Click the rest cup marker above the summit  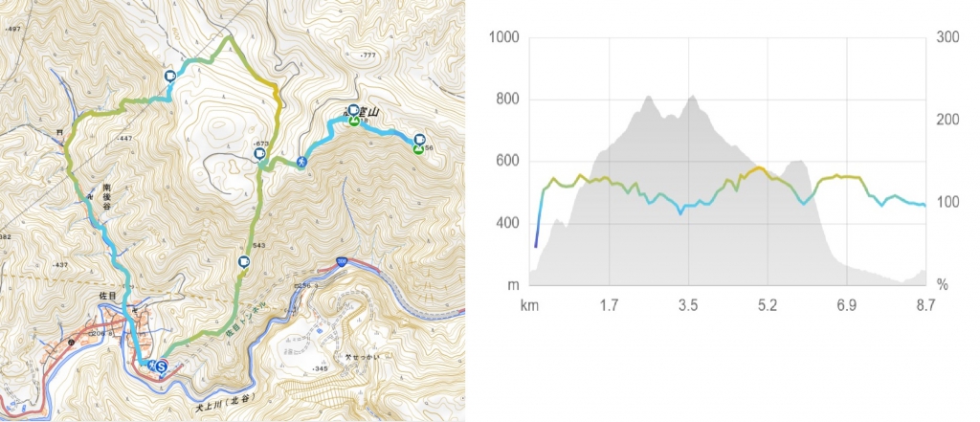click(x=354, y=111)
